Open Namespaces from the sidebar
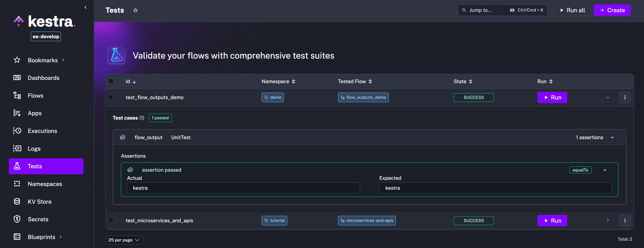Viewport: 644px width, 248px height. (46, 184)
